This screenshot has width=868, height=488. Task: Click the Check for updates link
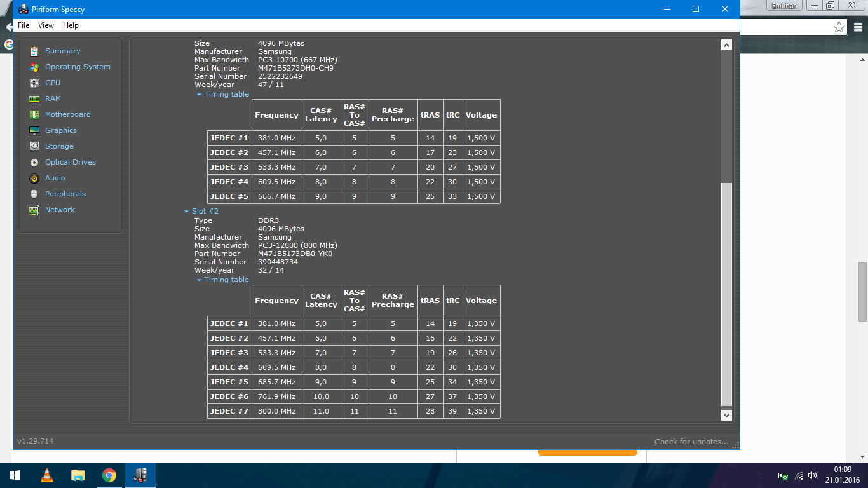tap(691, 442)
